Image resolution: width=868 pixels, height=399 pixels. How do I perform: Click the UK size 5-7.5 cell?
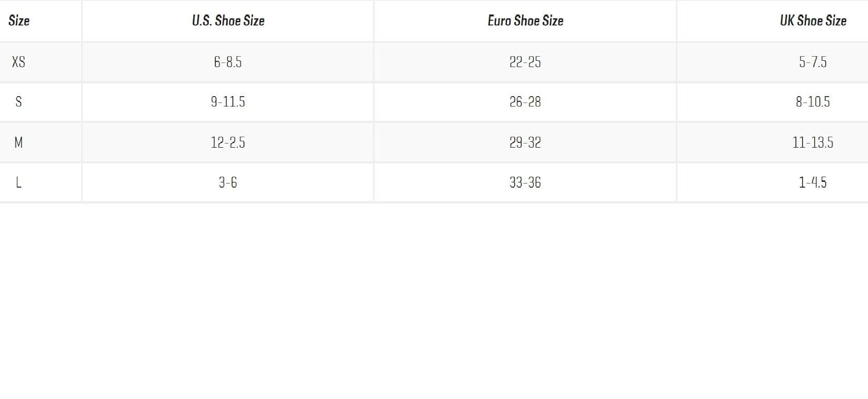click(812, 62)
